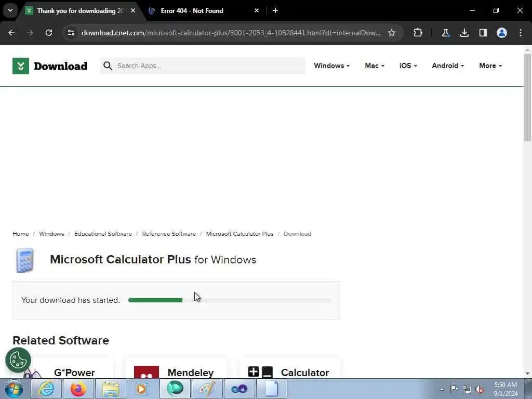Click the page vertical scrollbar

[527, 97]
